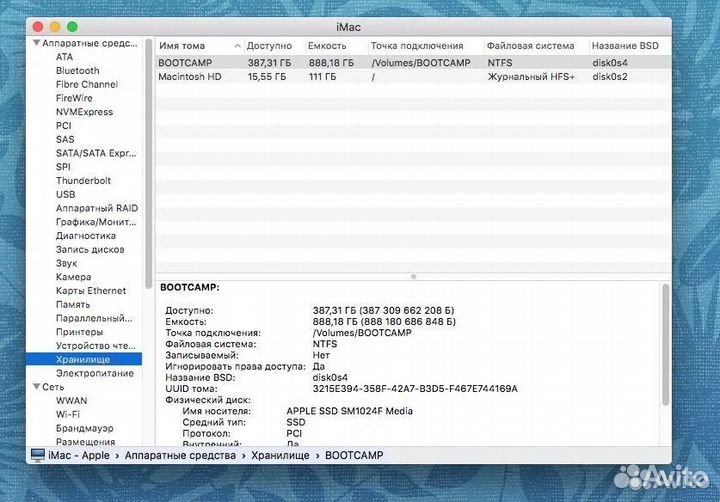Select Запись дисков in the sidebar

pos(90,250)
